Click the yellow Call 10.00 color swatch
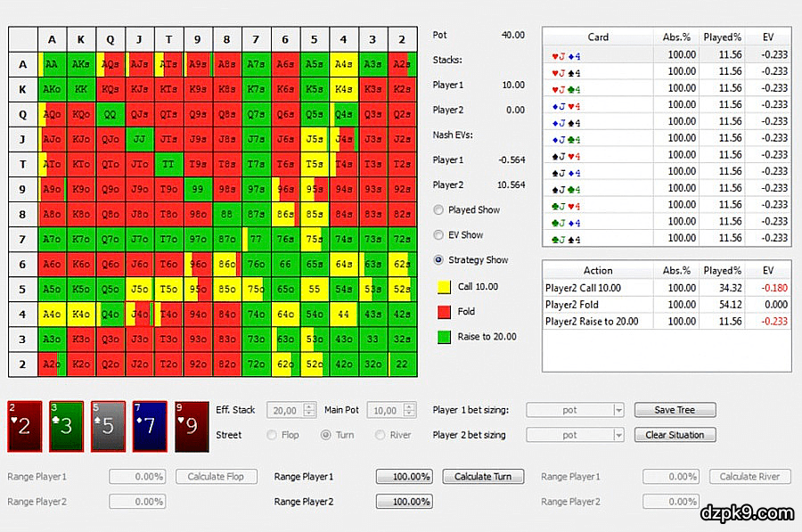The height and width of the screenshot is (532, 802). coord(442,287)
